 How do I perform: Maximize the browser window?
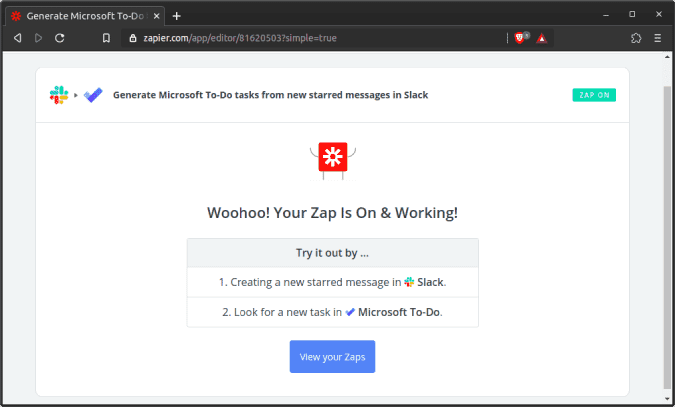(x=632, y=14)
